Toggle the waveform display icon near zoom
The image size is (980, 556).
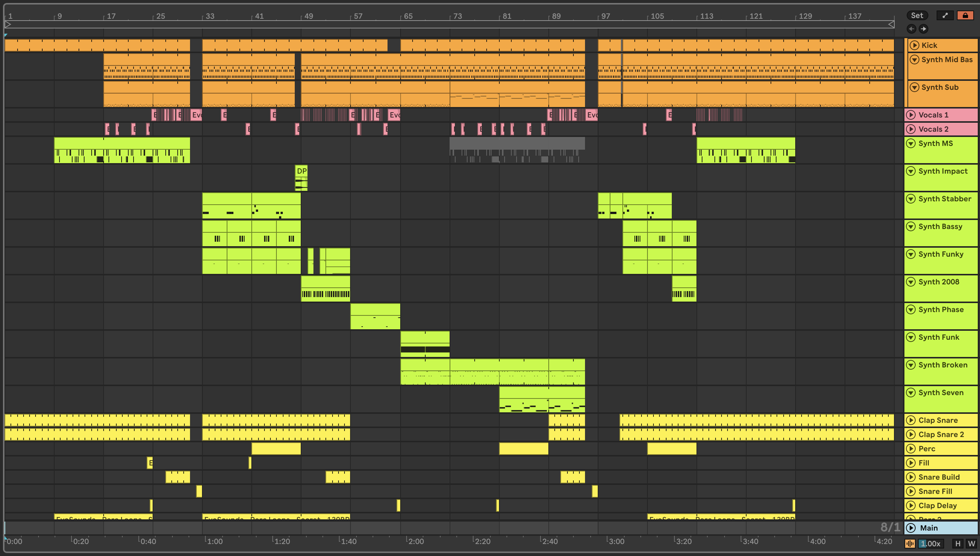[x=910, y=543]
